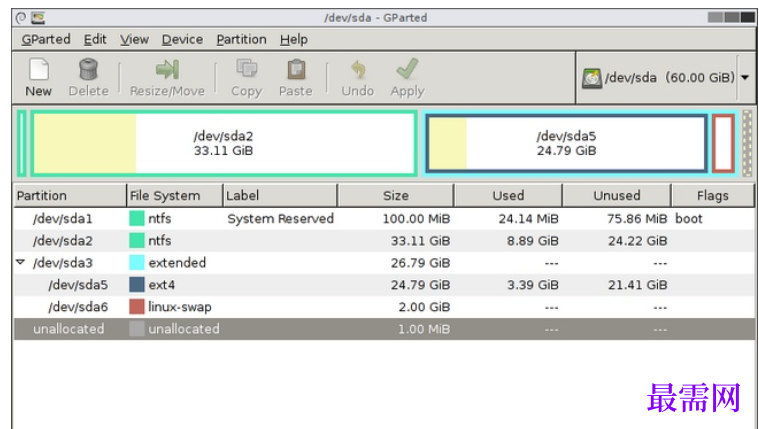This screenshot has height=429, width=759.
Task: Click the Label column header
Action: click(x=280, y=196)
